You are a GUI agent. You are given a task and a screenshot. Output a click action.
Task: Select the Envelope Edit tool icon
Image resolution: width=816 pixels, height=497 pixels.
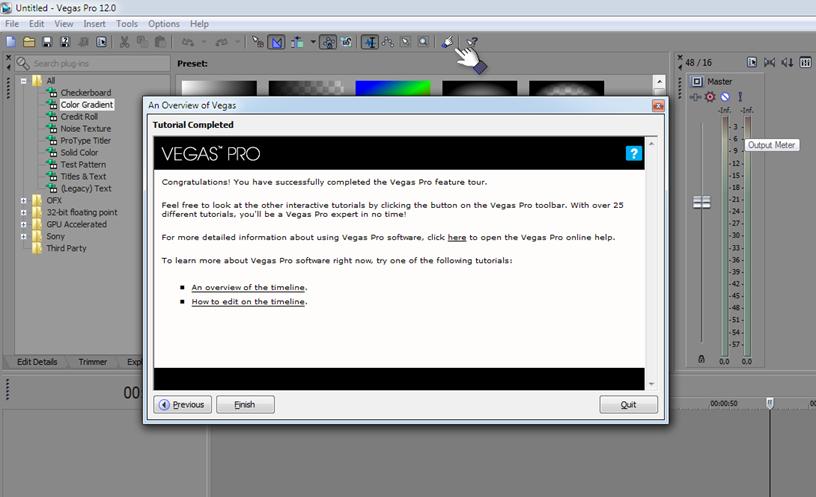[388, 42]
